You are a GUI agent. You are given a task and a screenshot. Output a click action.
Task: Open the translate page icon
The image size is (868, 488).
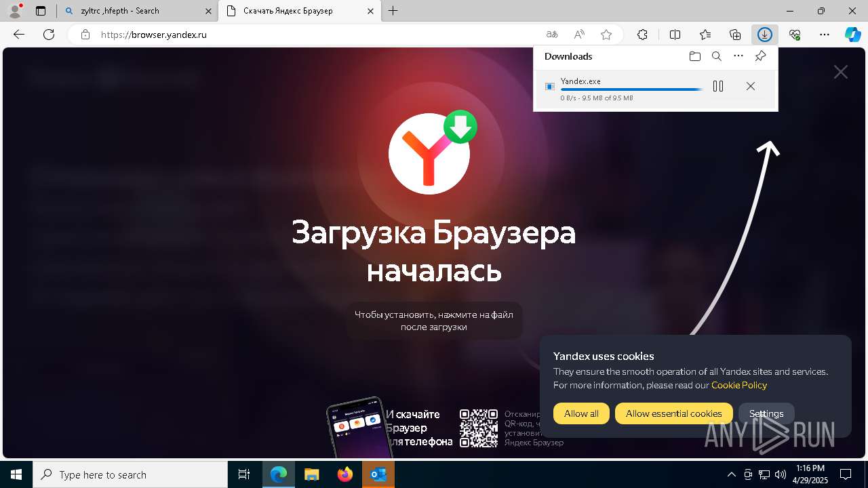[552, 35]
